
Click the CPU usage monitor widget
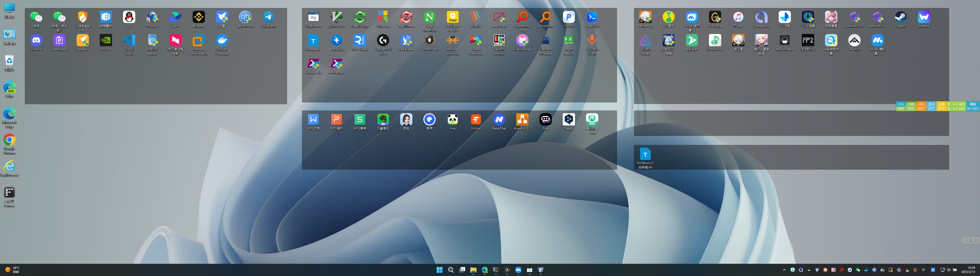tap(901, 106)
